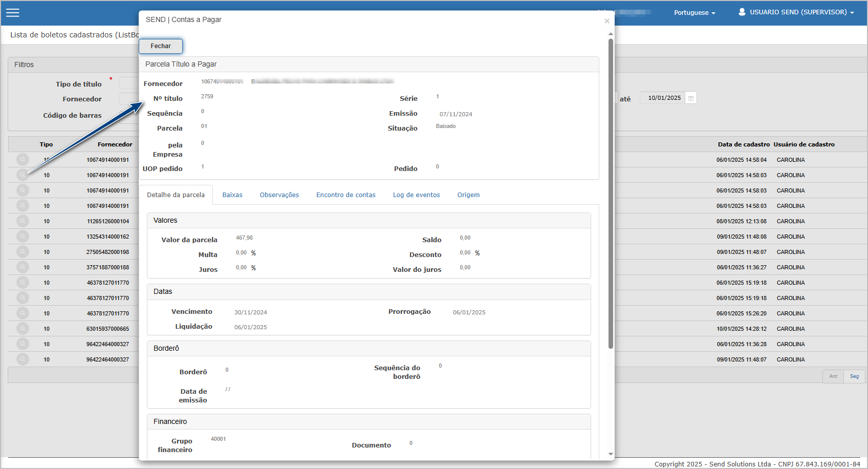
Task: Open the hamburger navigation menu
Action: [13, 13]
